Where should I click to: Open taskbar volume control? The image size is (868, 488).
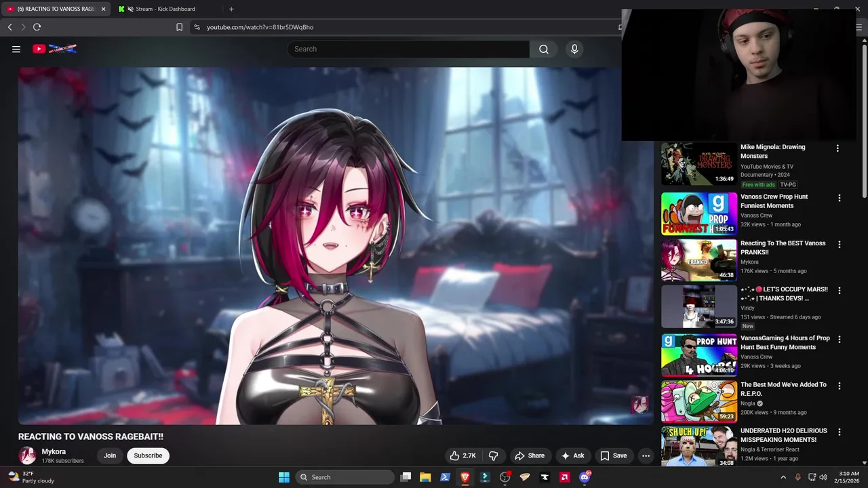pyautogui.click(x=823, y=477)
